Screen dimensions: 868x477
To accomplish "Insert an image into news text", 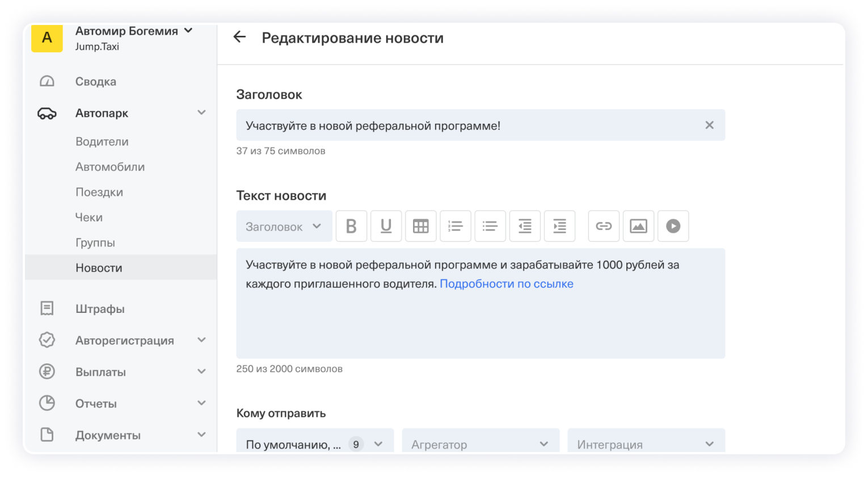I will 638,227.
